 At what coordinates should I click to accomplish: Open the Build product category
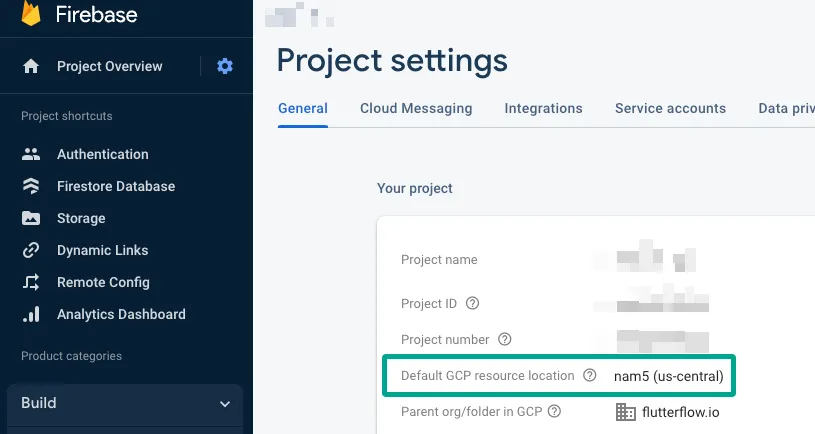pos(125,404)
